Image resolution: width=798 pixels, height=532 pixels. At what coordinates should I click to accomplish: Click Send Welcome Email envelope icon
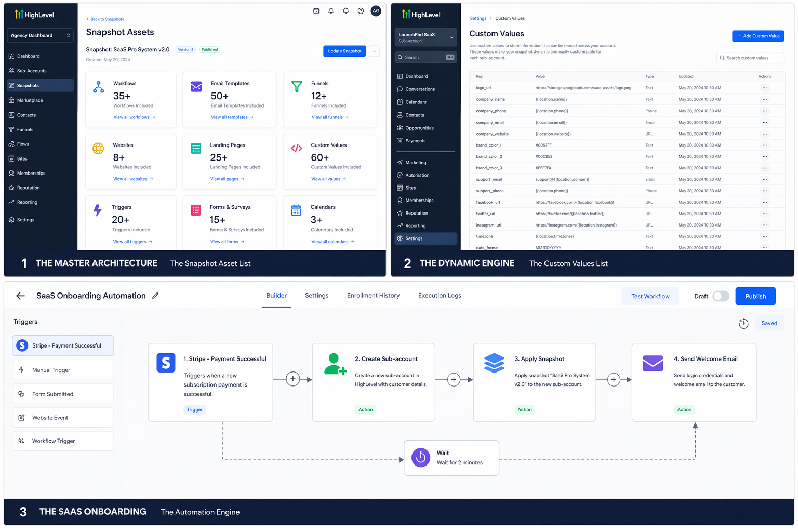tap(653, 363)
